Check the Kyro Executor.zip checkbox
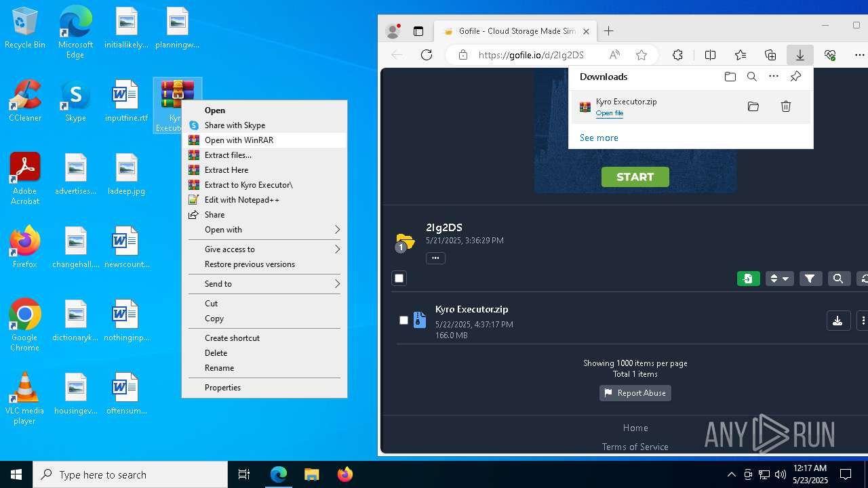 [x=403, y=320]
